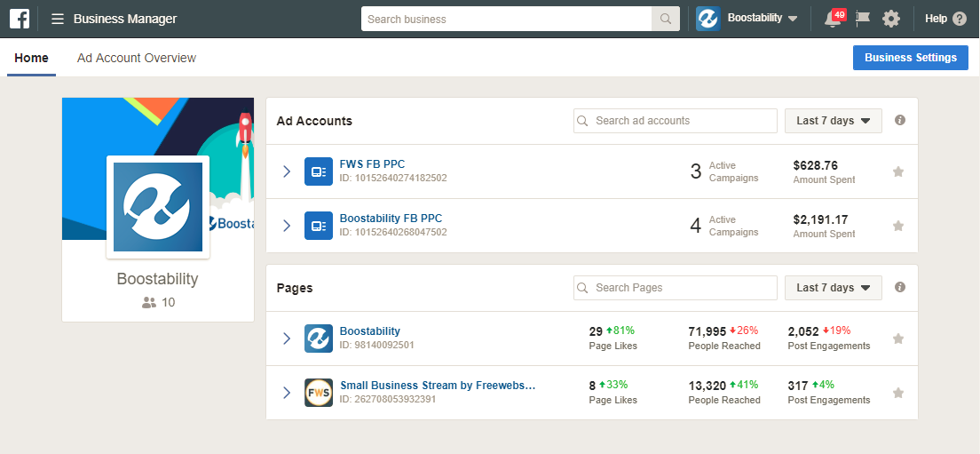Click the info icon in Pages panel
This screenshot has width=980, height=454.
[900, 287]
